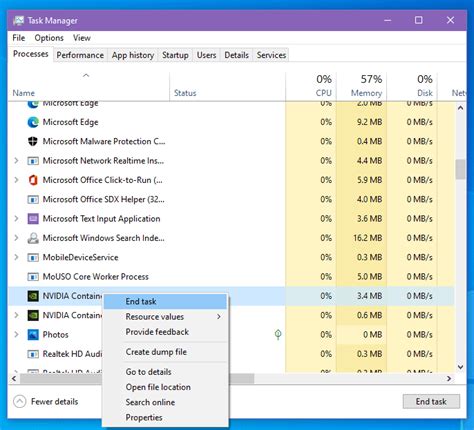Switch to the App history tab
The width and height of the screenshot is (474, 430).
point(133,55)
